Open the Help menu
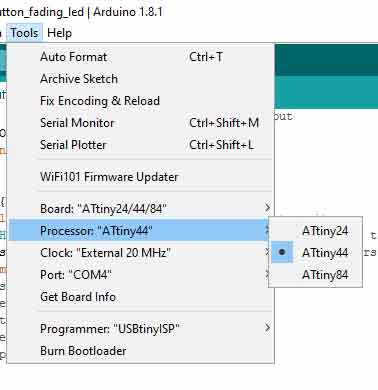The width and height of the screenshot is (378, 390). (x=59, y=33)
